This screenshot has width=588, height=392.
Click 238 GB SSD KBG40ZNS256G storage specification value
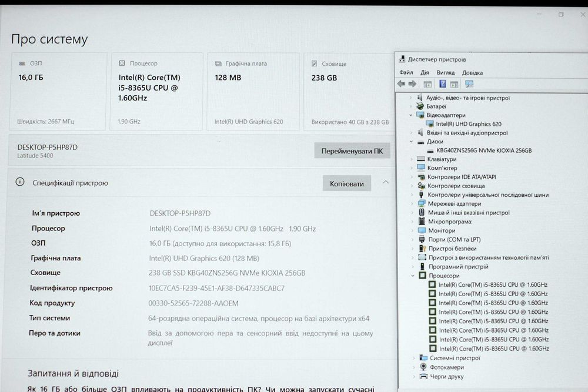(227, 273)
